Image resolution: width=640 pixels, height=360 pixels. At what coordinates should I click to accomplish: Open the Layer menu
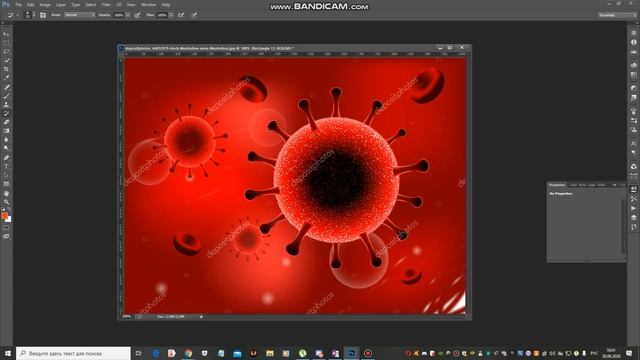(60, 4)
